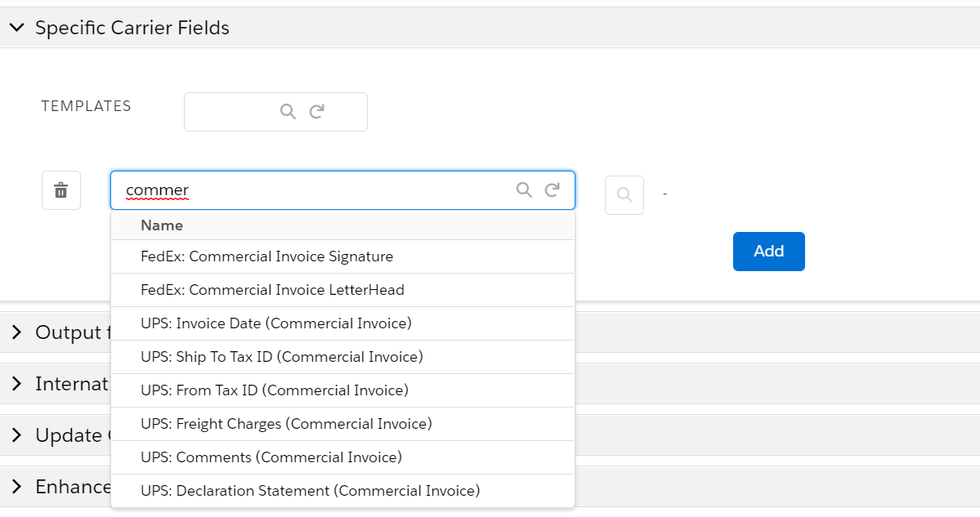This screenshot has width=980, height=517.
Task: Click the square lookup button beside Add
Action: click(x=624, y=195)
